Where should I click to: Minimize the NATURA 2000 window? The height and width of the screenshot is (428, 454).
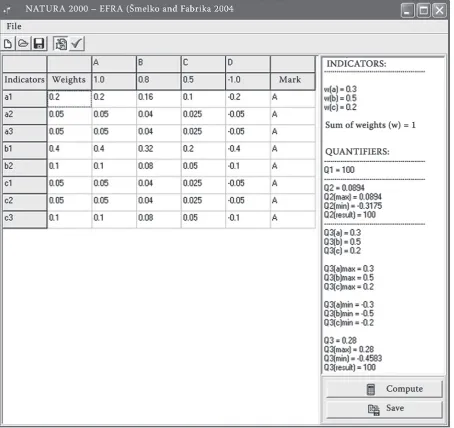408,10
